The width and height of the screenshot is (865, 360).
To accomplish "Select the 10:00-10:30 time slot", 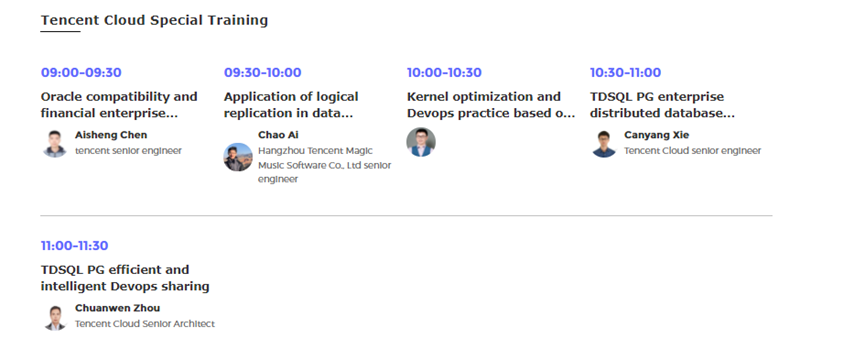I will pos(444,72).
